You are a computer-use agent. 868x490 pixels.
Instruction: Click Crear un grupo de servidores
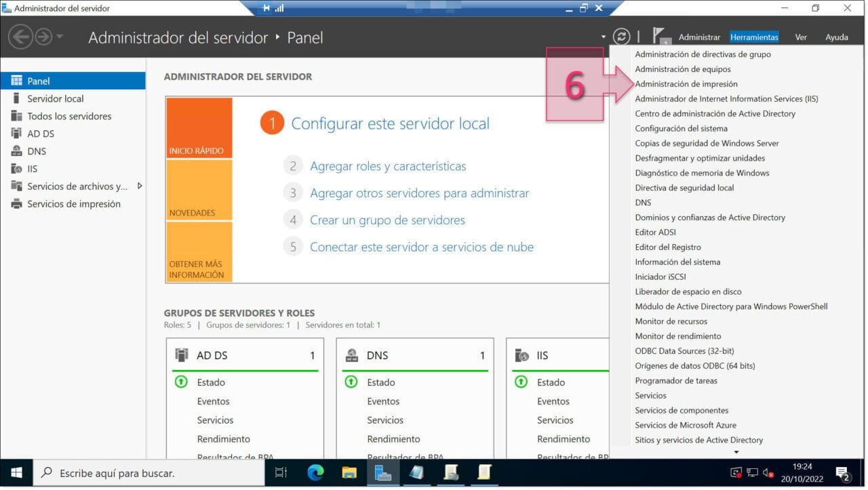click(x=387, y=220)
